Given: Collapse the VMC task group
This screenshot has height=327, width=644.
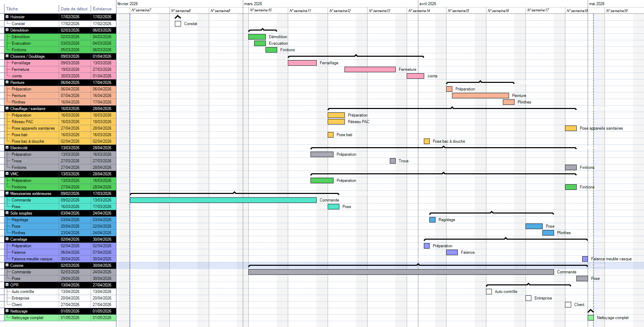Looking at the screenshot, I should pyautogui.click(x=7, y=174).
